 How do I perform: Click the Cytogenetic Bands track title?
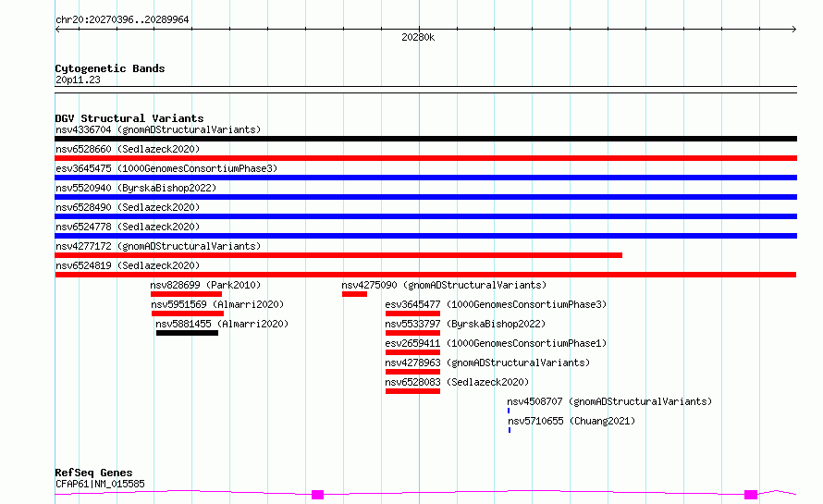[x=110, y=68]
